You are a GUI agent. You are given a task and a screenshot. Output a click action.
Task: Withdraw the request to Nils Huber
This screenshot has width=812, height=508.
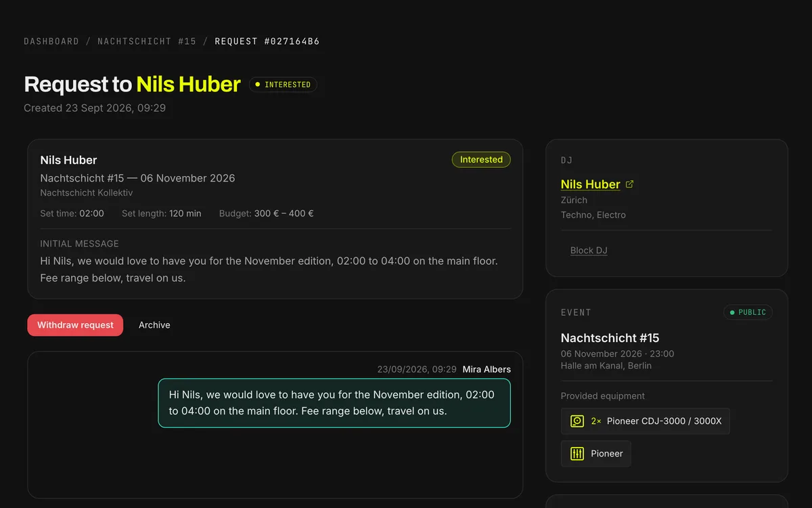(x=75, y=325)
